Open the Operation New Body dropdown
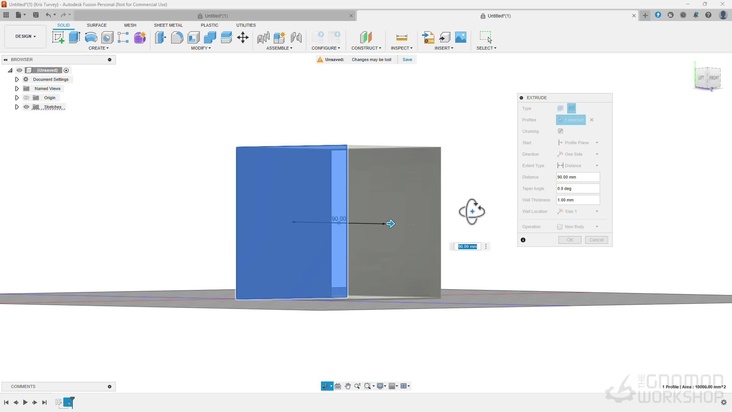 click(x=578, y=227)
